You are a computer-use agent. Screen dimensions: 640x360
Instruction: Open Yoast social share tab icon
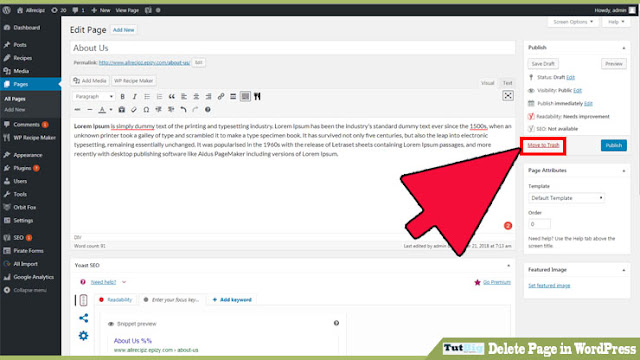point(83,318)
